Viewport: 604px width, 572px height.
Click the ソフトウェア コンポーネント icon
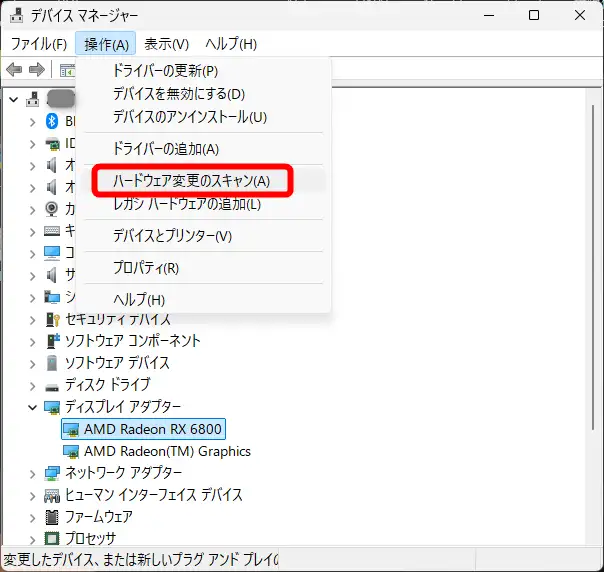pos(53,341)
